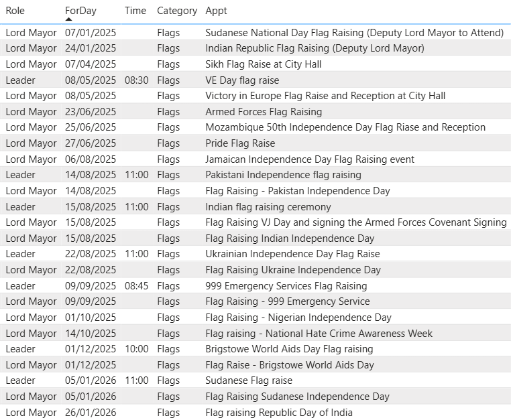Click the Indian flag raising ceremony appointment
This screenshot has height=420, width=511.
tap(268, 207)
